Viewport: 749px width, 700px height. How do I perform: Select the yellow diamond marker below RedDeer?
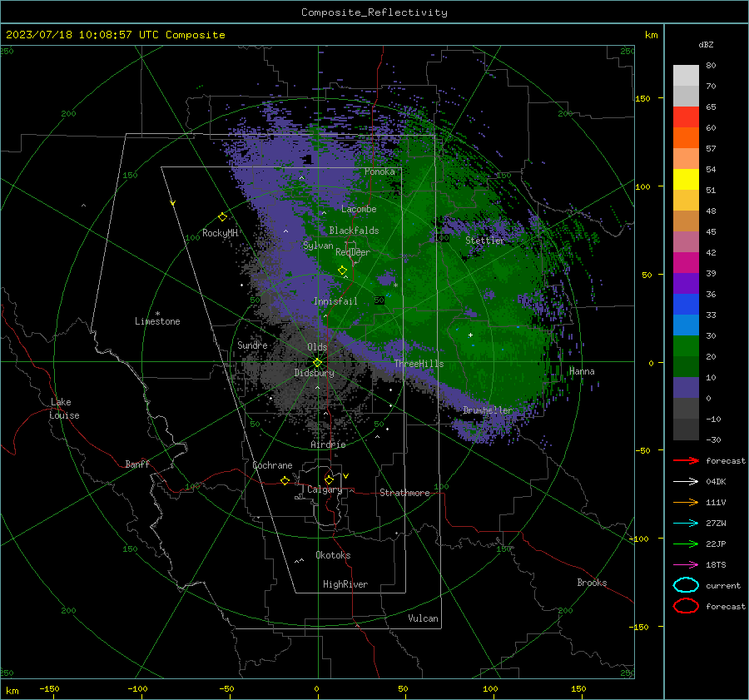coord(342,271)
